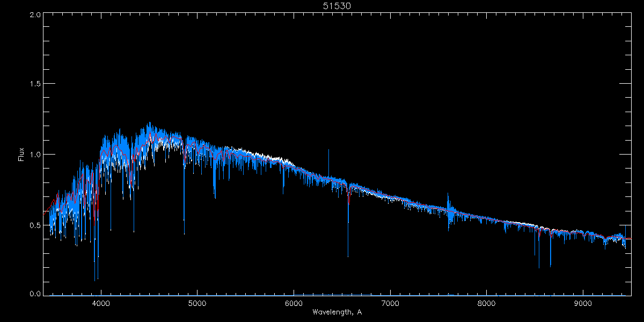Click the 1.0 flux tick label
The image size is (644, 322).
[x=35, y=155]
